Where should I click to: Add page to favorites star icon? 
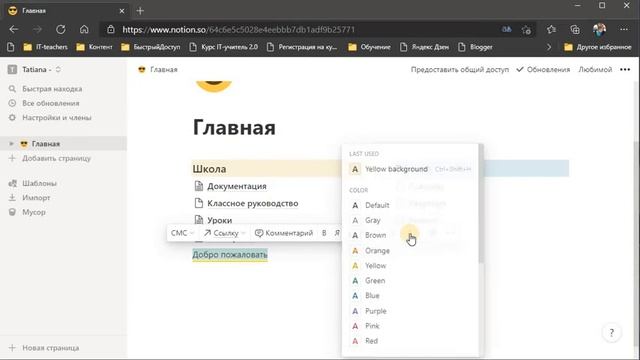click(x=527, y=29)
